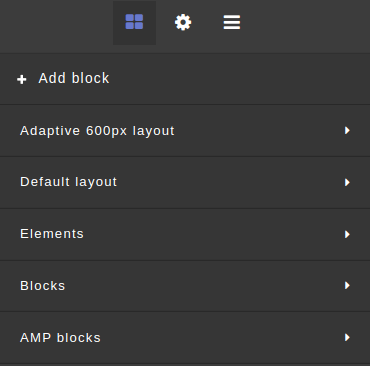Choose the AMP blocks text label
Screen dimensions: 370x366
click(60, 338)
